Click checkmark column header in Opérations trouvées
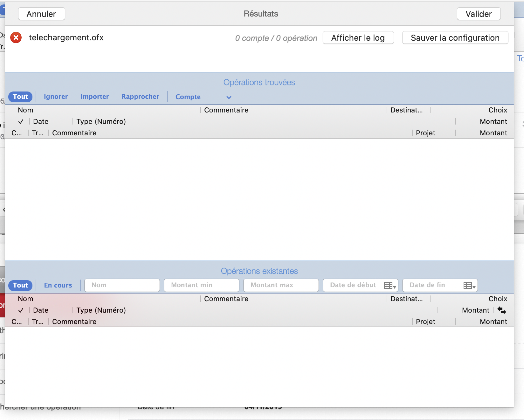Screen dimensions: 524x420 21,122
